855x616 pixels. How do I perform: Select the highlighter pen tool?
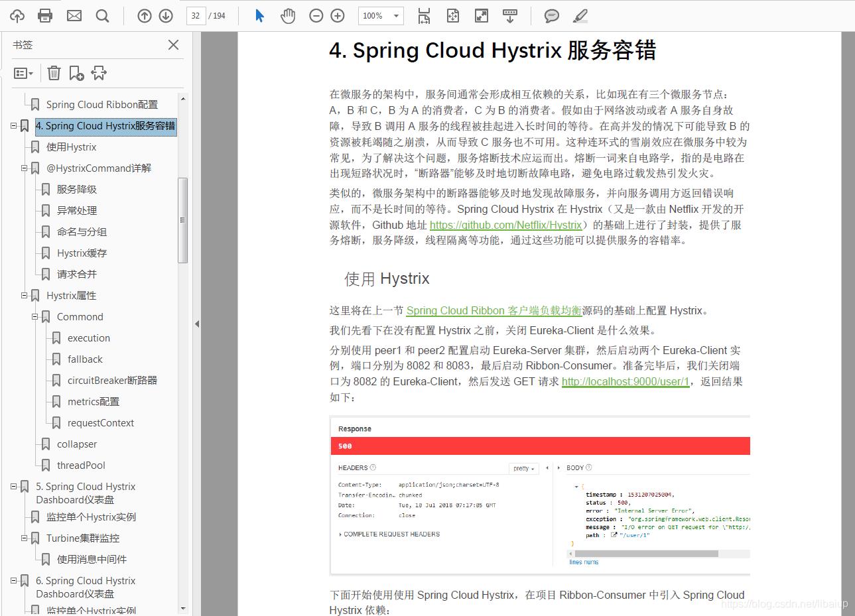(x=580, y=16)
